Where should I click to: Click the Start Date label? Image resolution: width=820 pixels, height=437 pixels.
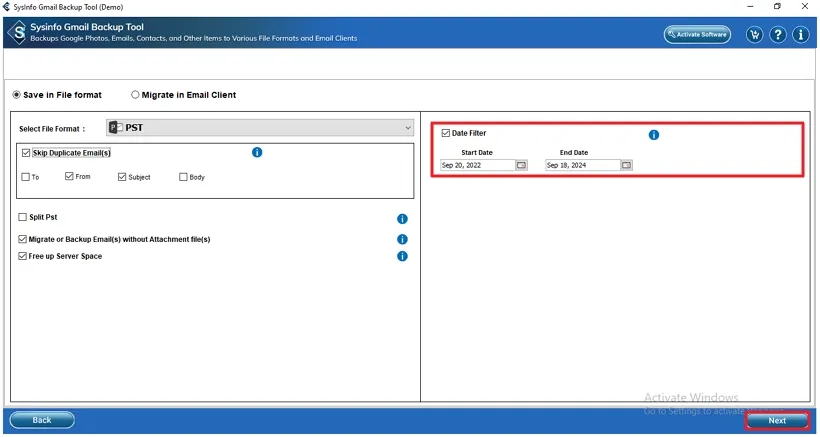tap(477, 153)
